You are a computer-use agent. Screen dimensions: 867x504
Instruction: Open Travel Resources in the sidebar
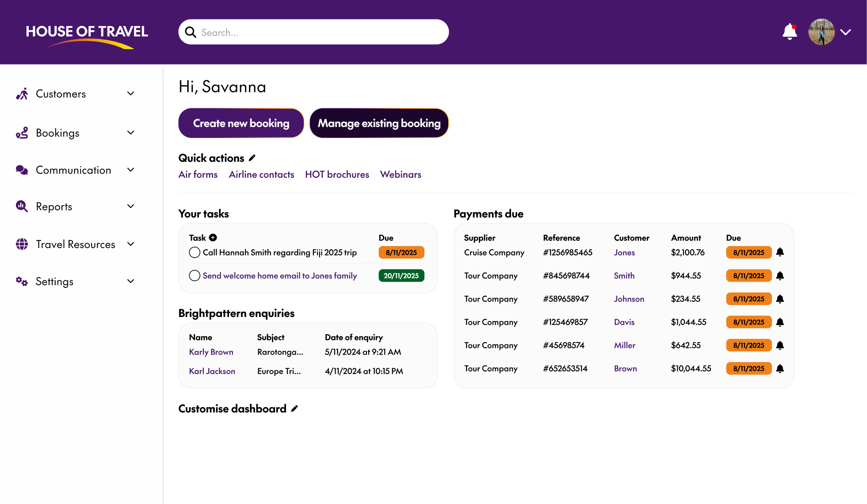tap(76, 244)
